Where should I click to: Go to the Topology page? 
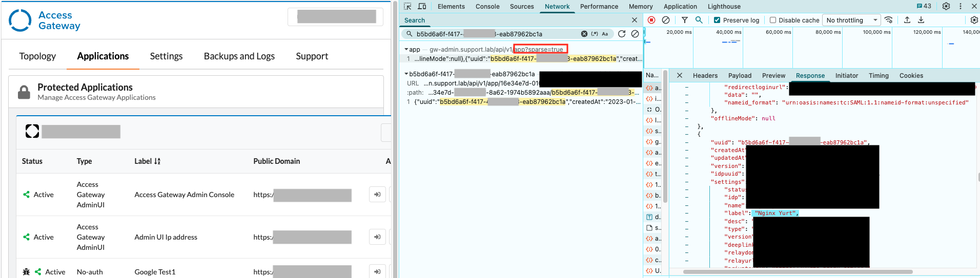(37, 56)
